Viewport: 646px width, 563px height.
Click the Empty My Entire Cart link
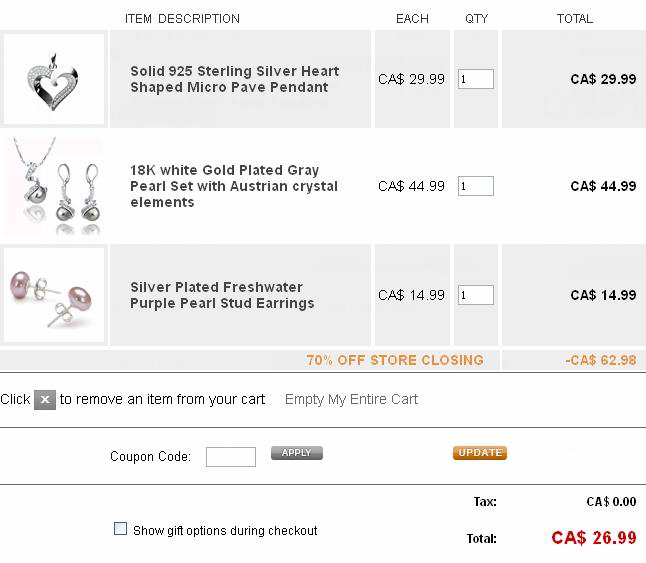(351, 399)
